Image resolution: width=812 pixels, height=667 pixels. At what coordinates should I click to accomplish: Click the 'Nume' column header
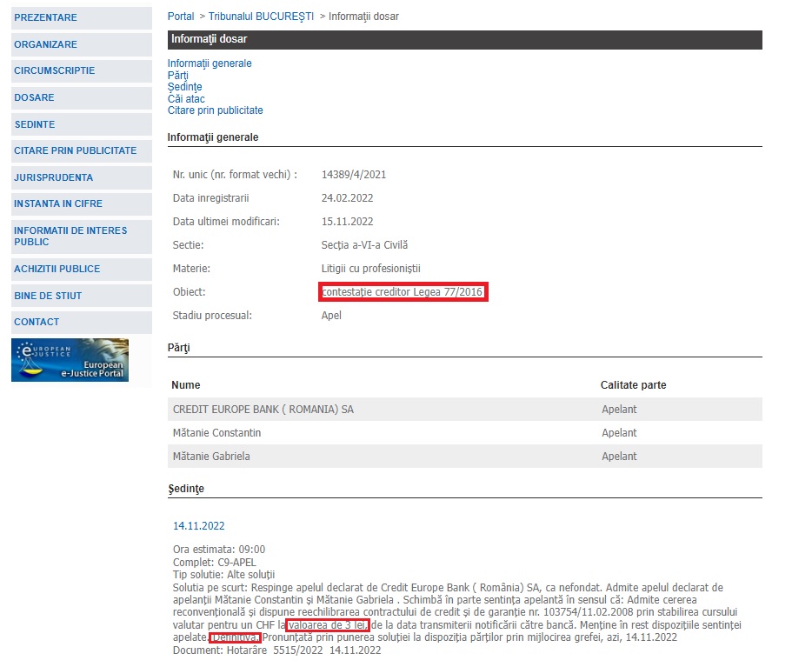tap(185, 385)
